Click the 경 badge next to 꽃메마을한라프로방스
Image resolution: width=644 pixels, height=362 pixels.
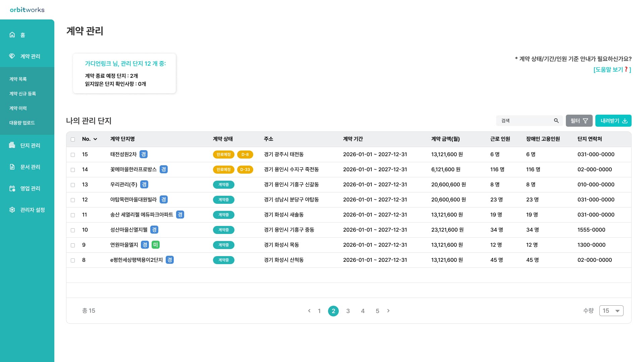[164, 169]
